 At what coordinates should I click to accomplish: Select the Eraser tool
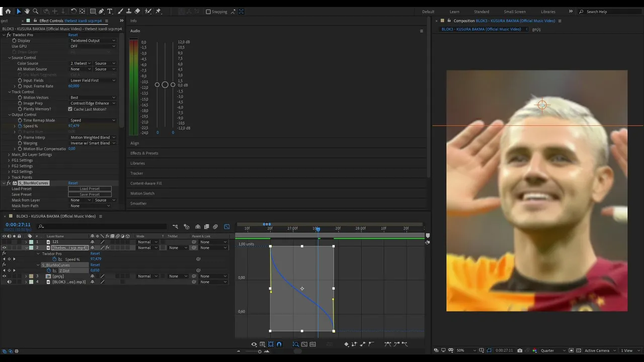137,11
